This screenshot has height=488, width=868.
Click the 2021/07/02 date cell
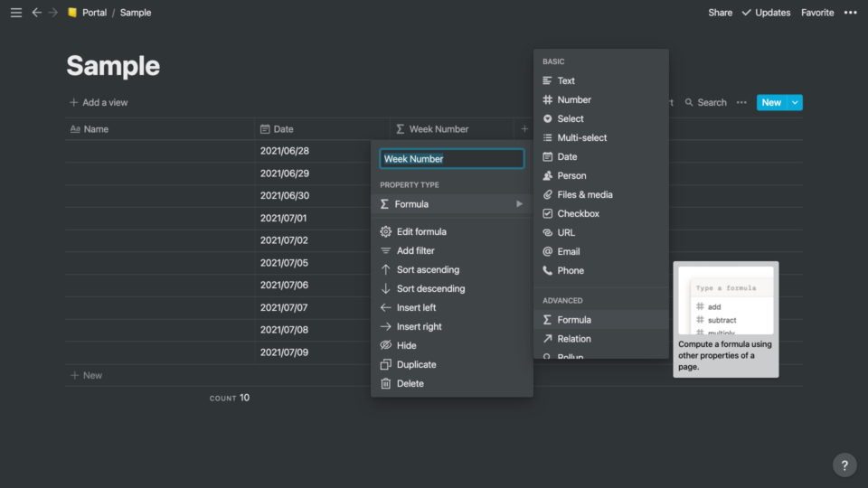tap(313, 240)
